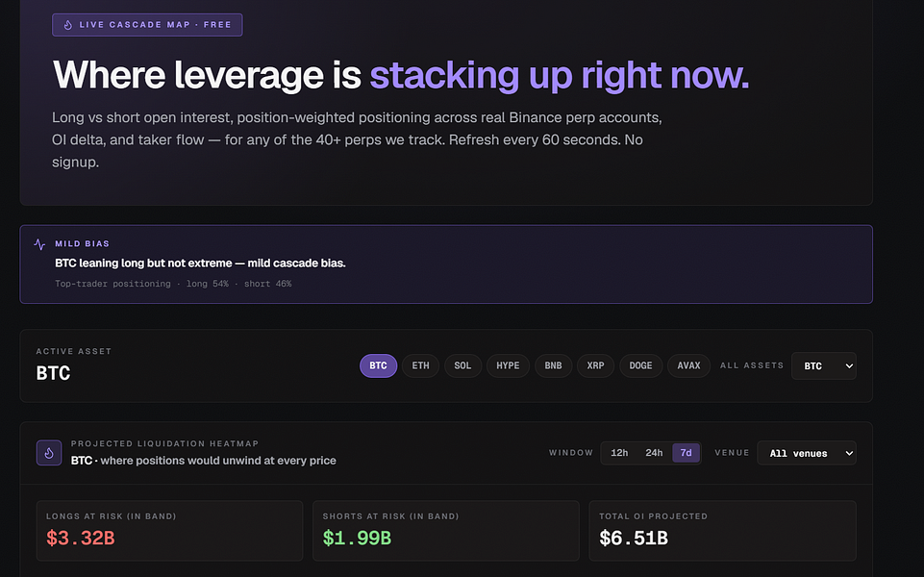Click the flame icon in Live Cascade Map badge
Viewport: 924px width, 577px height.
[x=67, y=25]
